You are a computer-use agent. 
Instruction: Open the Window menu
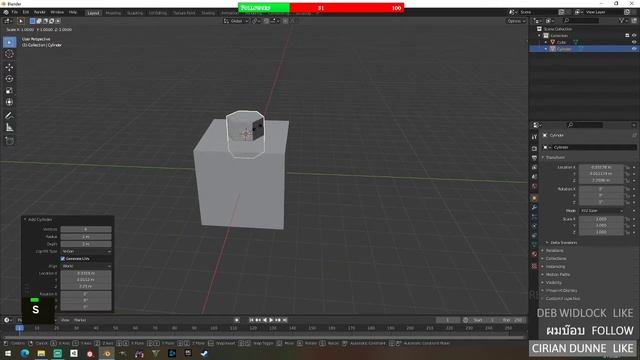tap(57, 12)
